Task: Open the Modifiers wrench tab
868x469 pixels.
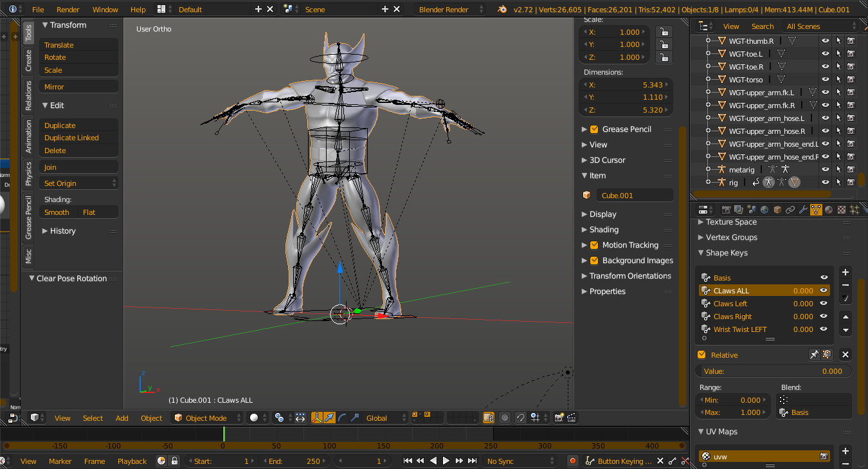Action: tap(803, 210)
